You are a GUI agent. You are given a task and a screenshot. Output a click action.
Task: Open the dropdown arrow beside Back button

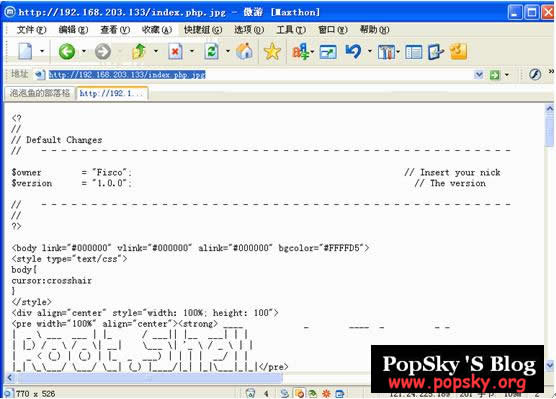click(x=84, y=52)
